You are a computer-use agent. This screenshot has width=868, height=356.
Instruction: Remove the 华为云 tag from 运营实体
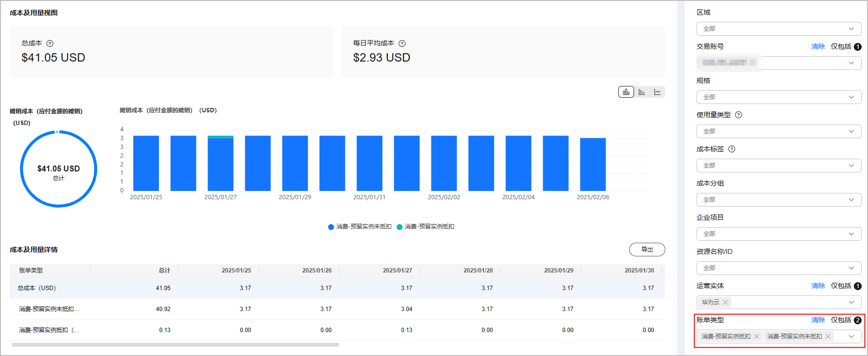click(x=725, y=302)
